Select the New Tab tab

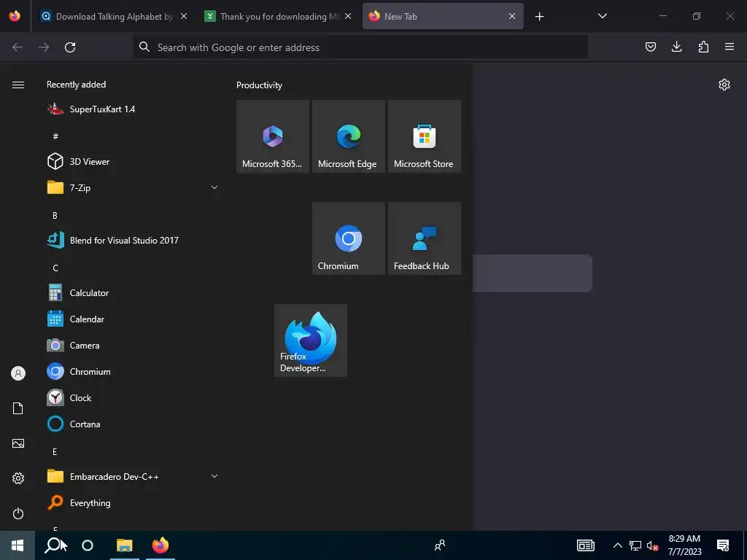pyautogui.click(x=443, y=16)
